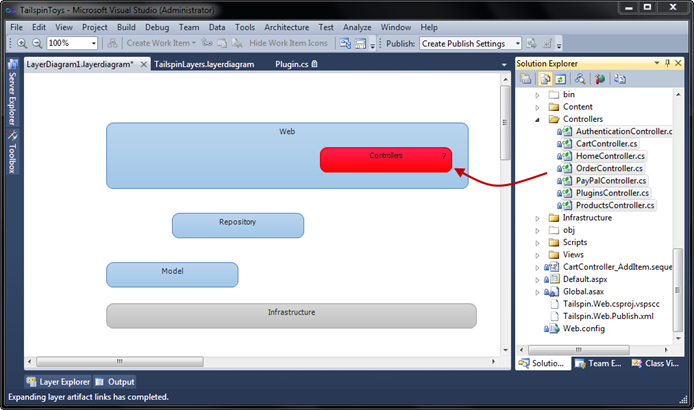Expand the Infrastructure folder in Solution Explorer
This screenshot has height=410, width=694.
tap(537, 218)
